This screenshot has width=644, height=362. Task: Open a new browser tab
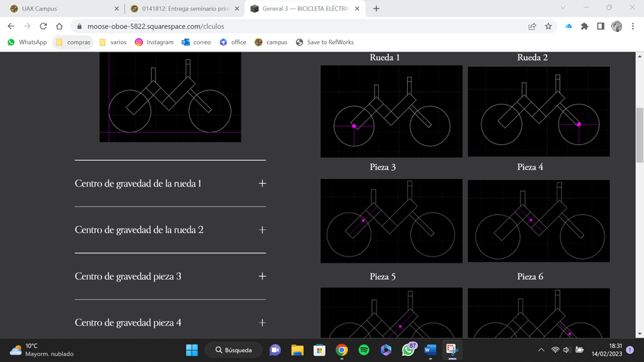click(x=376, y=8)
